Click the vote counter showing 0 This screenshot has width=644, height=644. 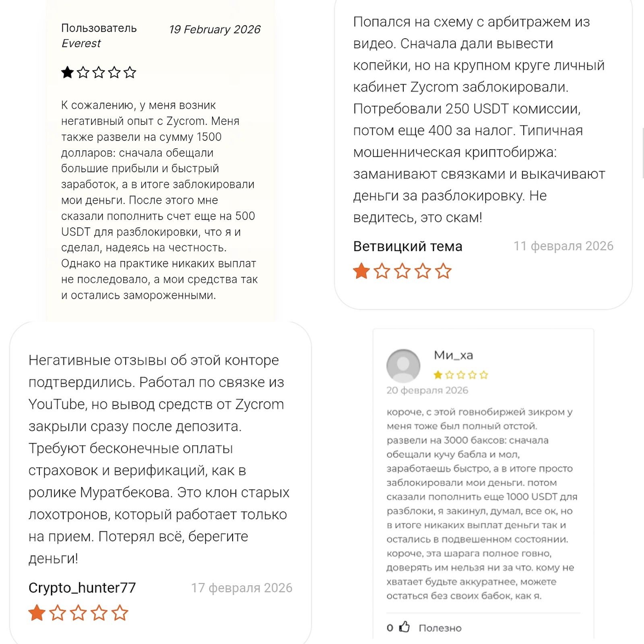[389, 627]
